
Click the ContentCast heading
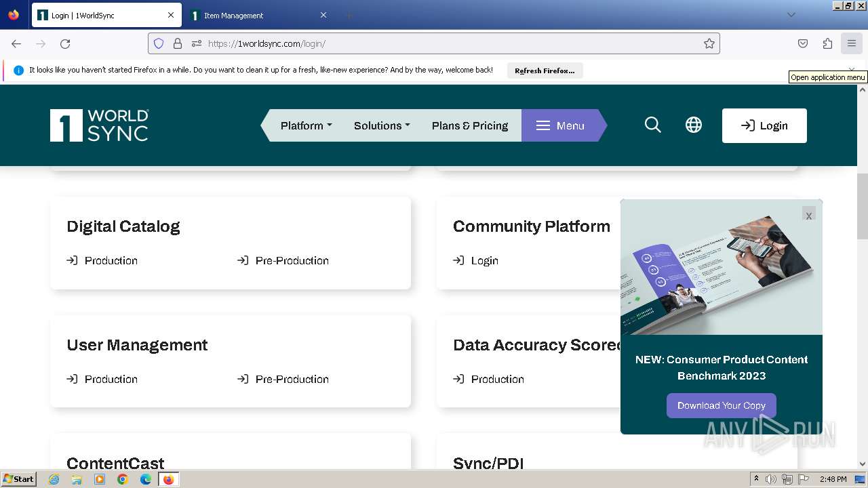[115, 463]
